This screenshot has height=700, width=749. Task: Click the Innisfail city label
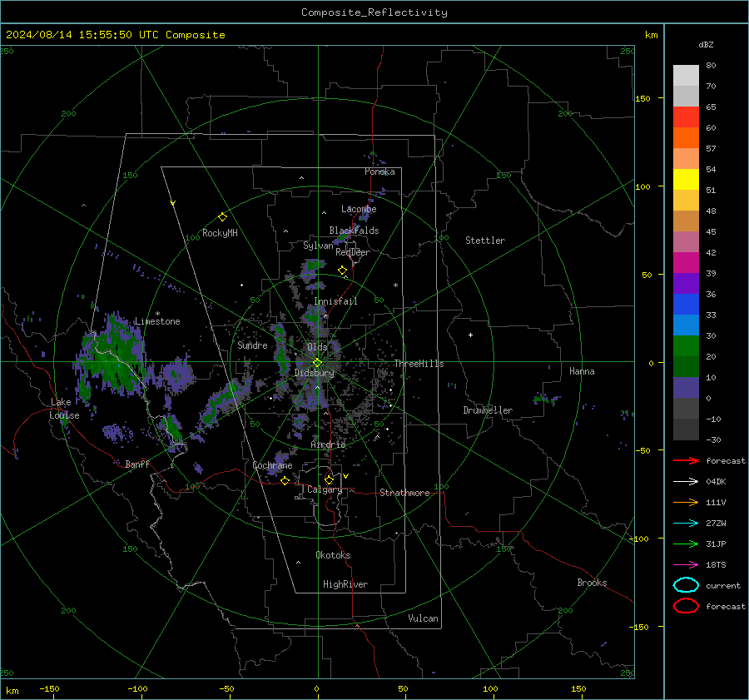tap(336, 301)
